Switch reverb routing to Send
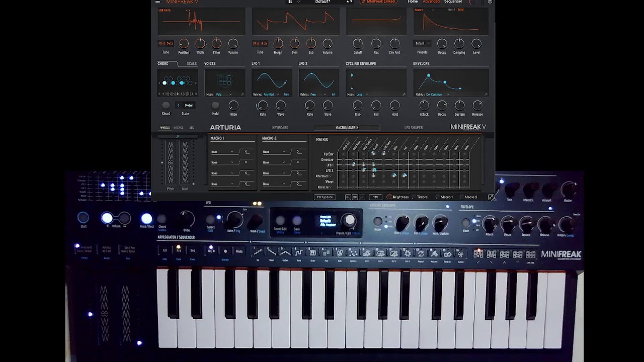This screenshot has width=644, height=362. 460,10
